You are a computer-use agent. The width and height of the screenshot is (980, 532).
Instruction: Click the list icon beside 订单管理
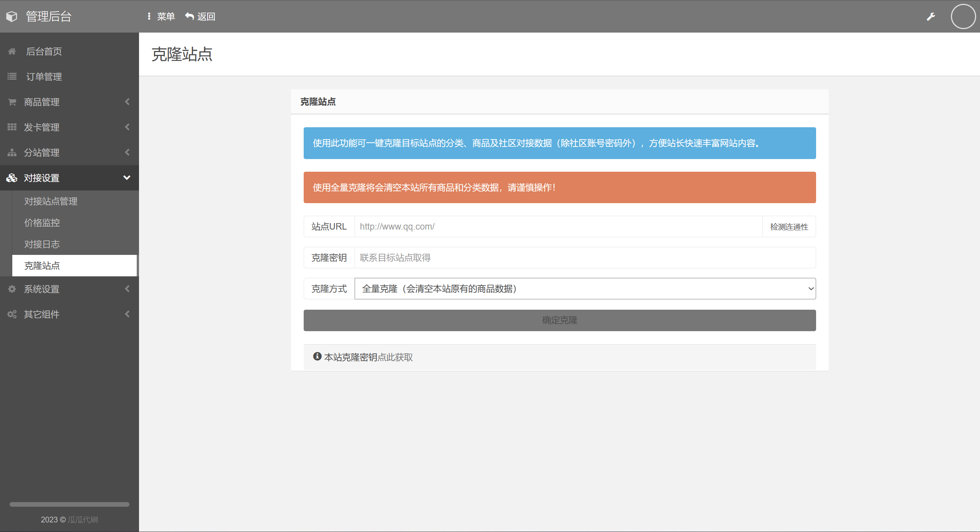click(12, 77)
